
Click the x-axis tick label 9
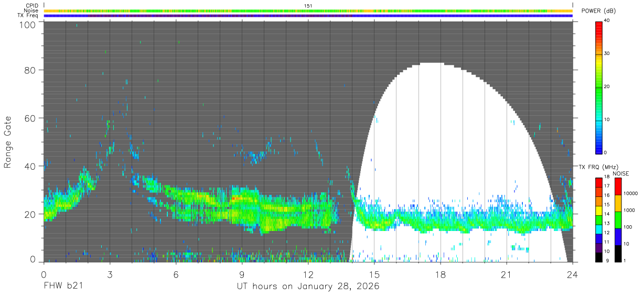tap(242, 274)
